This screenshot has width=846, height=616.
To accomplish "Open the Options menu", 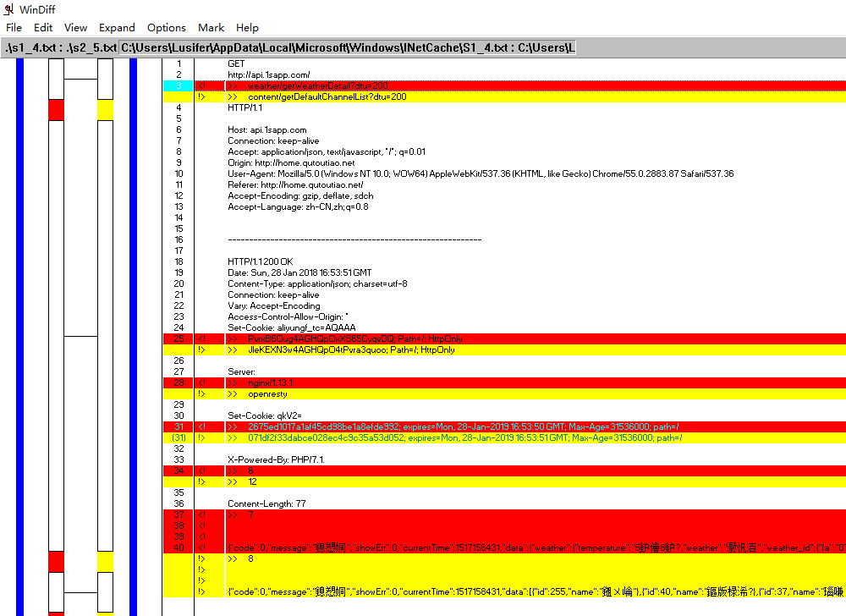I will [167, 28].
